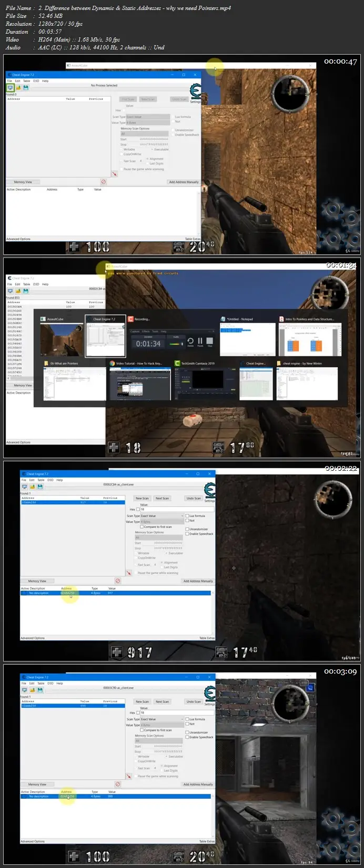The height and width of the screenshot is (868, 364).
Task: Click the floppy save icon in the 00:03:09 Cheat Engine toolbar
Action: [x=39, y=690]
